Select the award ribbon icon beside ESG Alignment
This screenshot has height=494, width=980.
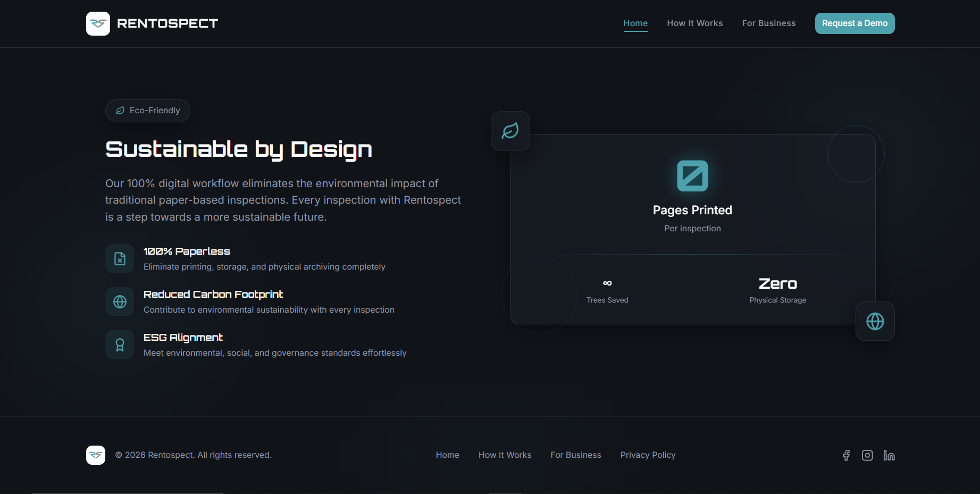(119, 344)
